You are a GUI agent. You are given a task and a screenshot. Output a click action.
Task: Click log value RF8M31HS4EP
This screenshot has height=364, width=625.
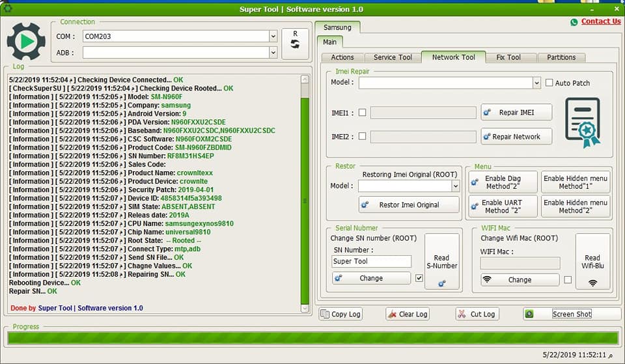click(x=191, y=156)
